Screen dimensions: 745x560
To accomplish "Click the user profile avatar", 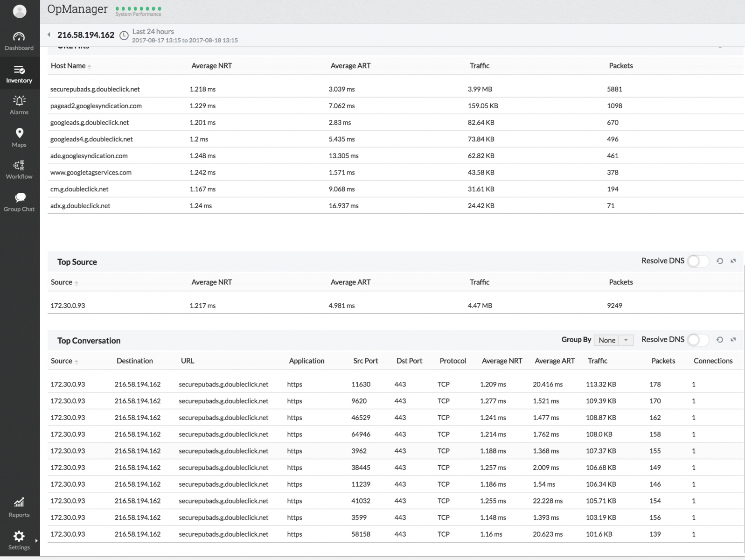I will point(20,11).
